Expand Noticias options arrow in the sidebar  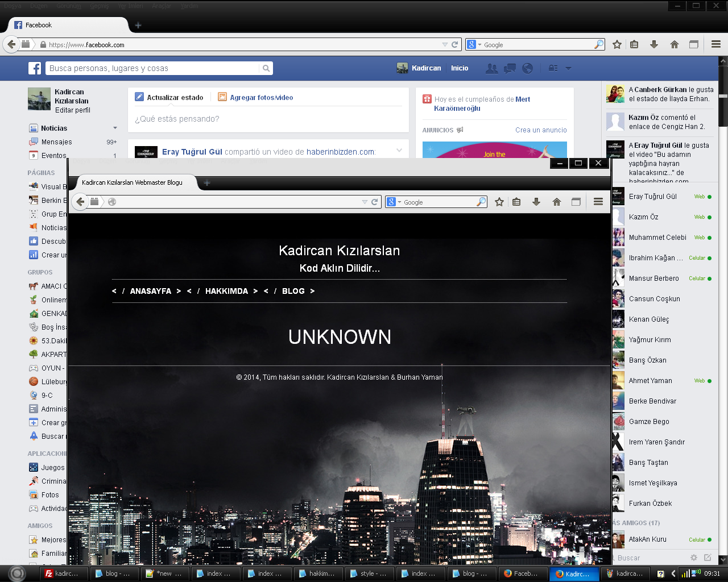tap(115, 128)
